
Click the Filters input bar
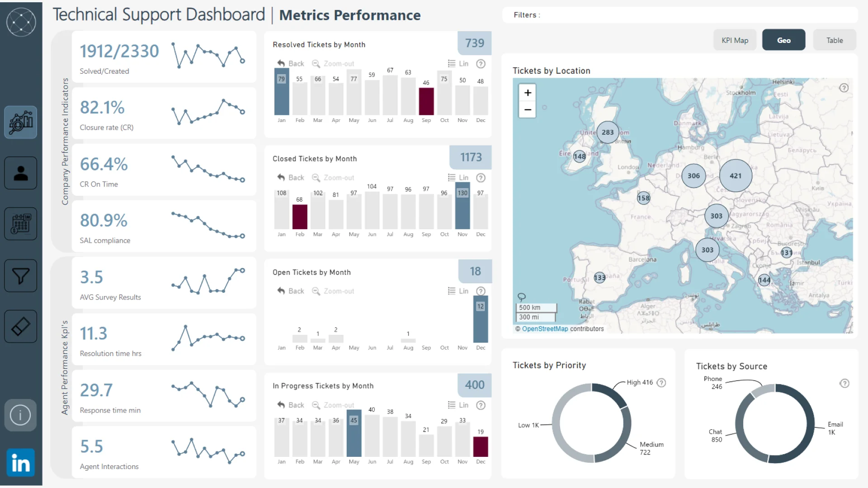(679, 15)
